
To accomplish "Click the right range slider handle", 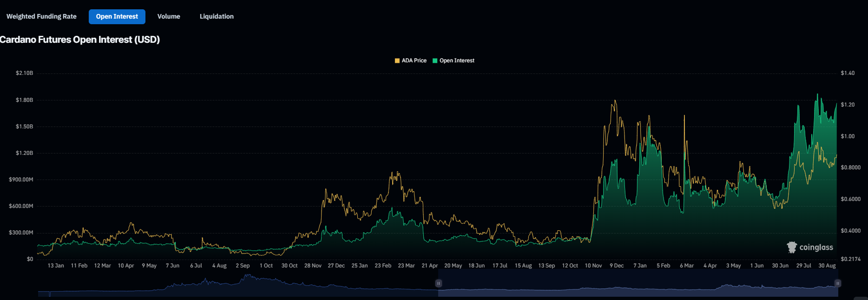I will point(838,283).
